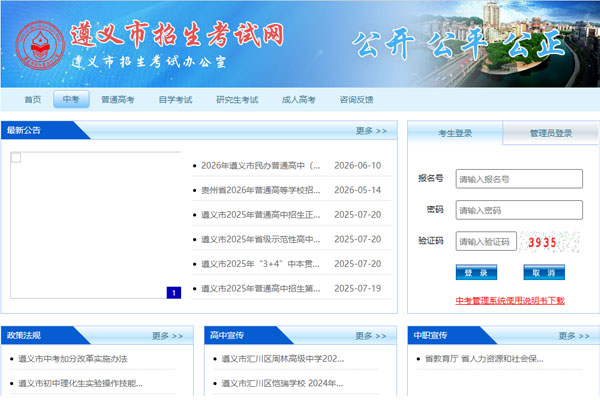Open notice 遵义市2025年省级示范性高中

tap(261, 239)
